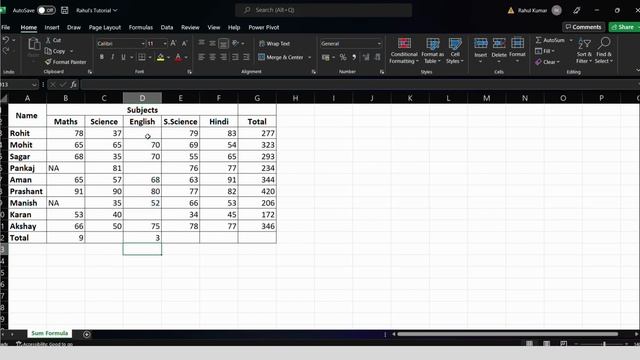This screenshot has height=360, width=640.
Task: Open the Page Layout tab
Action: (x=105, y=27)
